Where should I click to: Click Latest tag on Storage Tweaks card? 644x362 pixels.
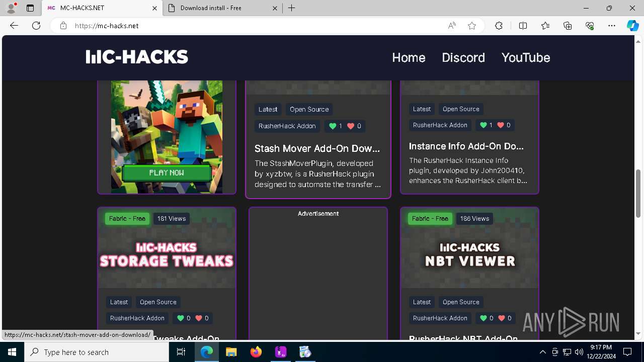tap(119, 302)
